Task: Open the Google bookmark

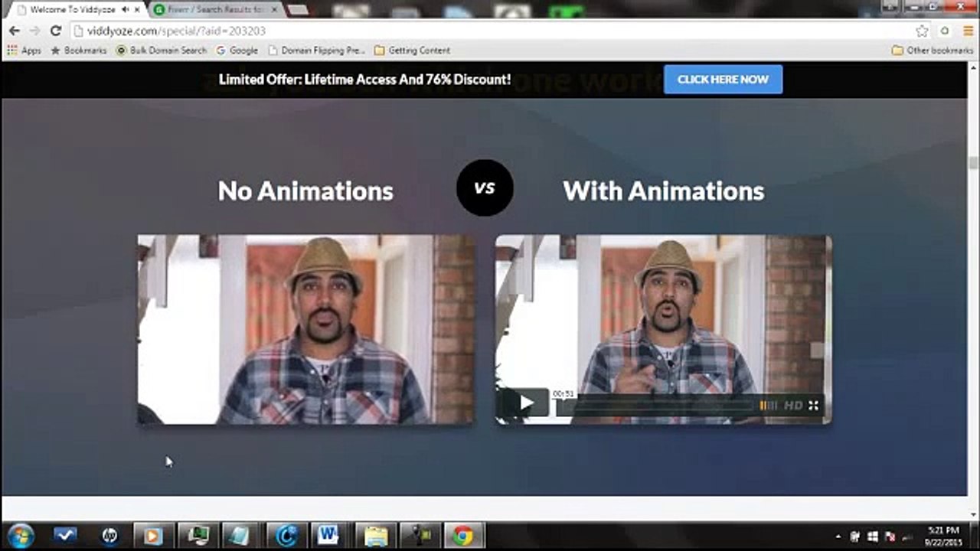Action: click(237, 51)
